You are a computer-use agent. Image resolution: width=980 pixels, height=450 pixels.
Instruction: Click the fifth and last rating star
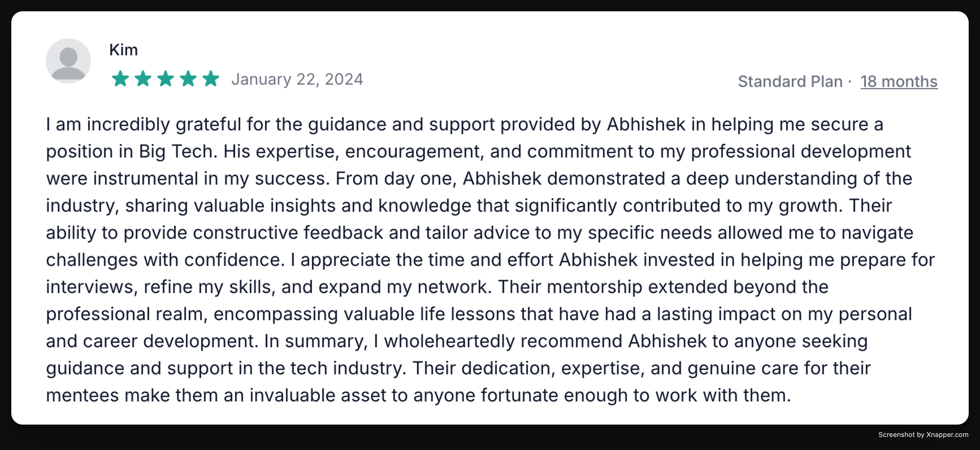210,79
